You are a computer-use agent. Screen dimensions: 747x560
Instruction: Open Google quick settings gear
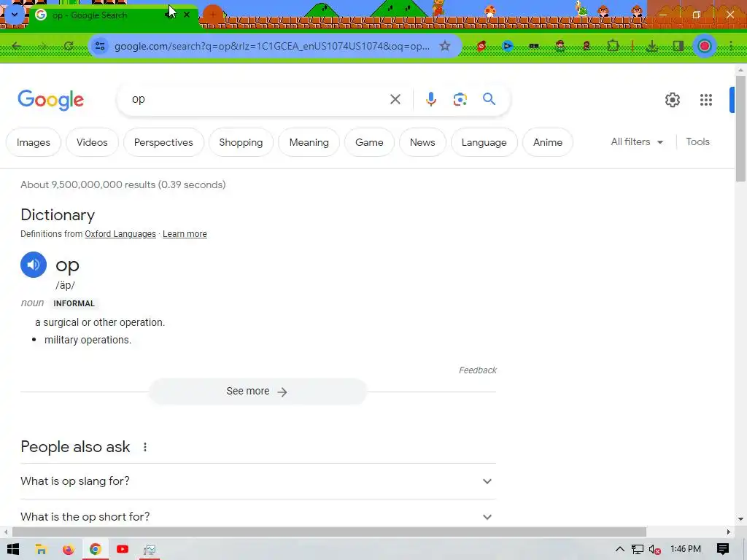(x=672, y=99)
